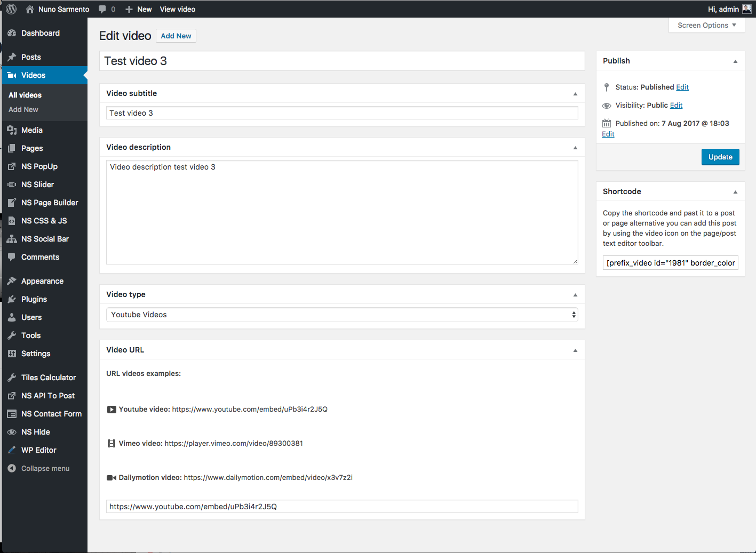This screenshot has width=756, height=553.
Task: Click the Videos camera icon in sidebar
Action: 12,75
